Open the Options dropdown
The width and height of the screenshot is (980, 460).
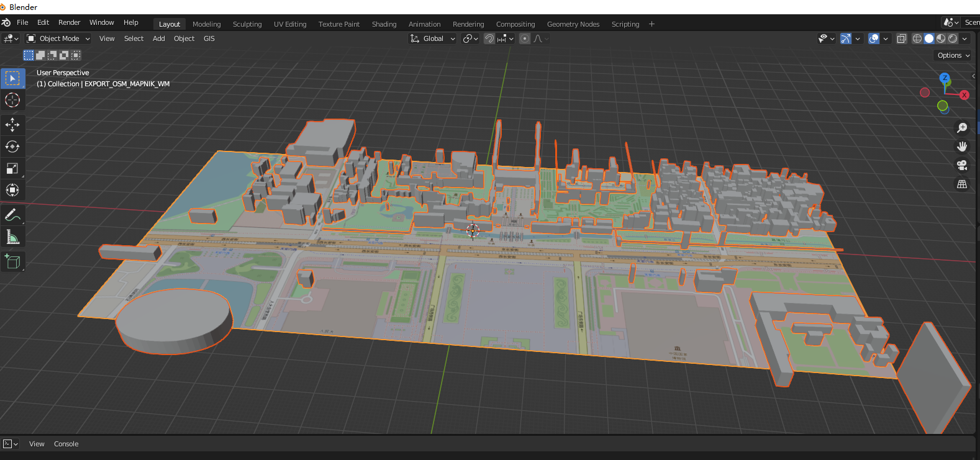(953, 55)
